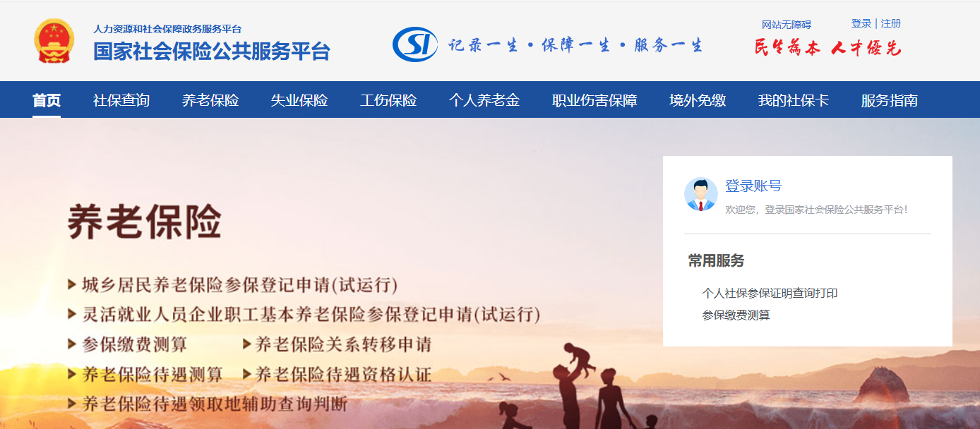Open the 工伤保险 section
Image resolution: width=980 pixels, height=429 pixels.
pyautogui.click(x=388, y=100)
